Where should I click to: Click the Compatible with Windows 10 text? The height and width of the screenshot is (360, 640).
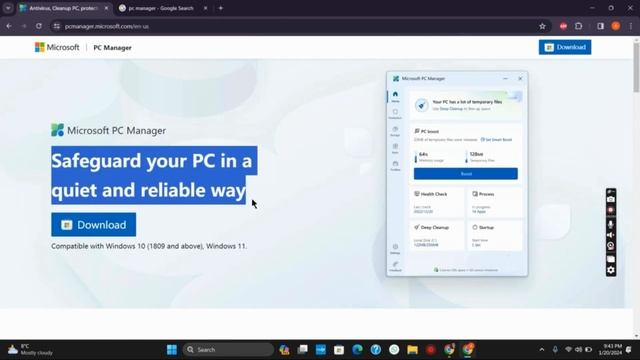149,246
